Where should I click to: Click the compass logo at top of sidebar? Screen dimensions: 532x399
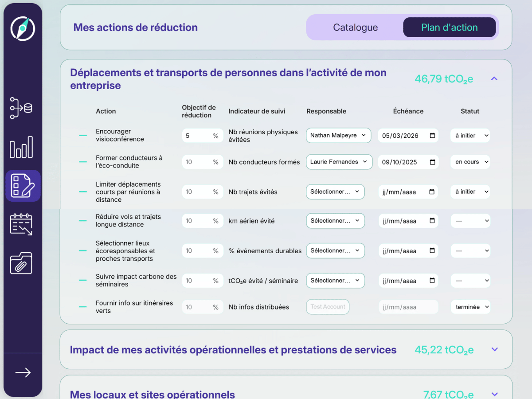pyautogui.click(x=23, y=28)
